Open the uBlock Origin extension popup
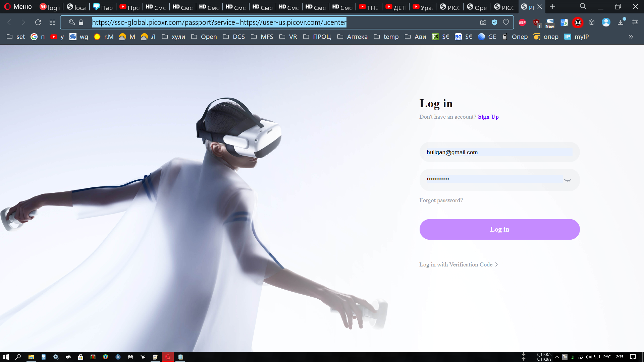The image size is (644, 362). click(536, 22)
